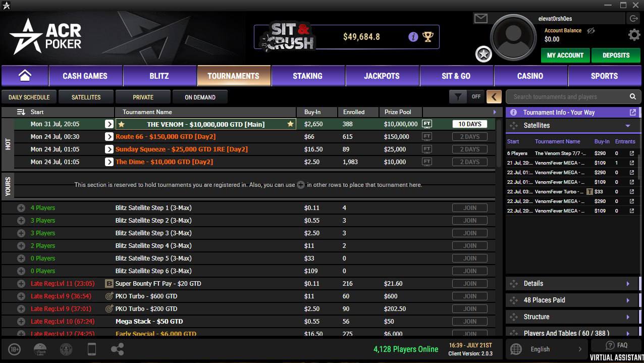Filter by Satellites button
Viewport: 644px width, 363px height.
86,97
